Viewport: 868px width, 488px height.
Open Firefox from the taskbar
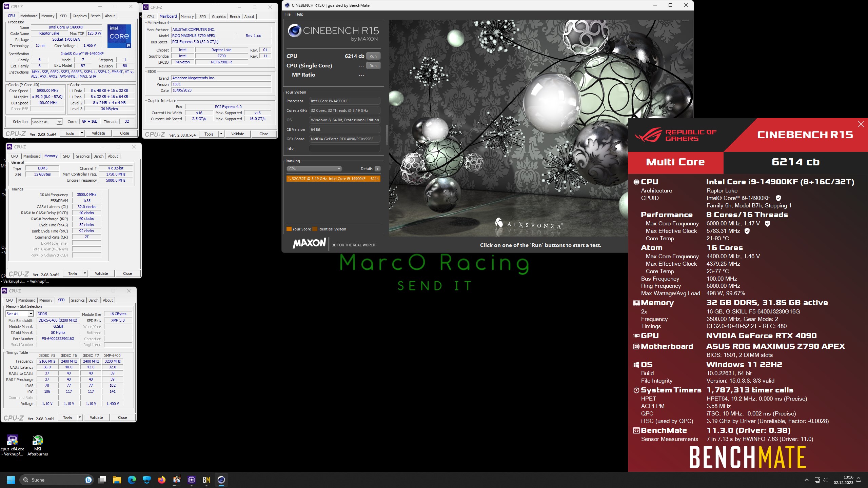pyautogui.click(x=162, y=480)
